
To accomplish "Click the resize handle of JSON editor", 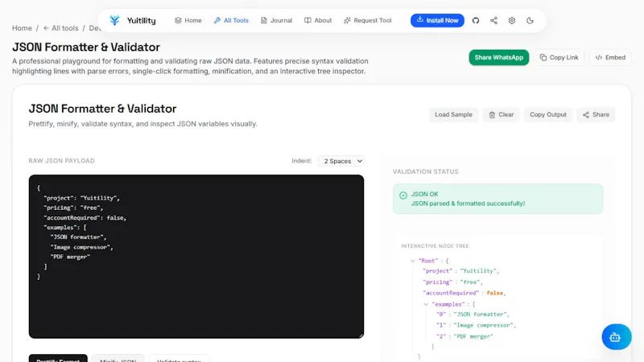I will click(361, 335).
